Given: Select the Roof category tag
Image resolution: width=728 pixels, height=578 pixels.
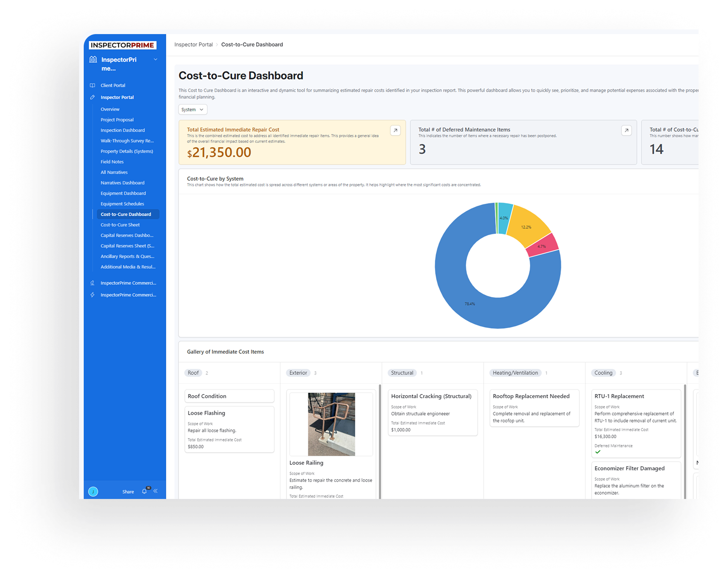Looking at the screenshot, I should point(193,373).
